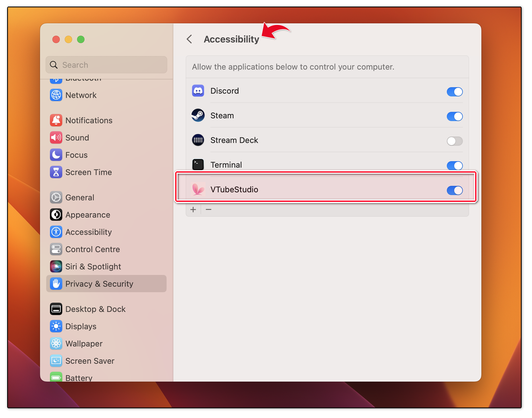532x418 pixels.
Task: Click the Privacy & Security hand icon
Action: point(56,284)
